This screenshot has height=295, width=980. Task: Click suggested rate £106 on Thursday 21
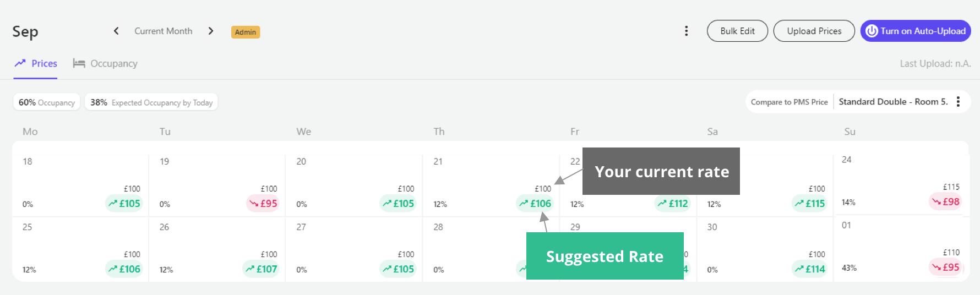(x=535, y=204)
